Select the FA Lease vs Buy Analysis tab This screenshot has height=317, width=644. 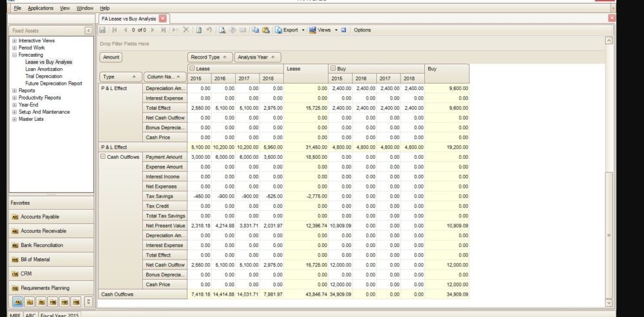tap(129, 19)
